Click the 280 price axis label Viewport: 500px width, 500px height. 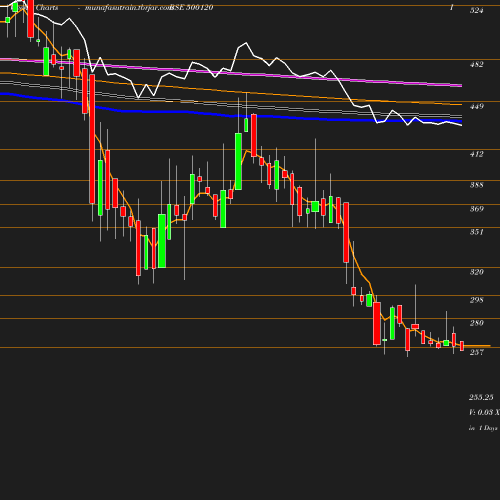pos(476,323)
